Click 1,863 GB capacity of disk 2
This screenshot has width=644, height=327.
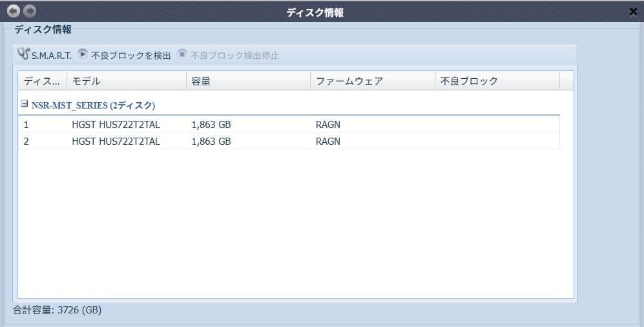pyautogui.click(x=211, y=142)
